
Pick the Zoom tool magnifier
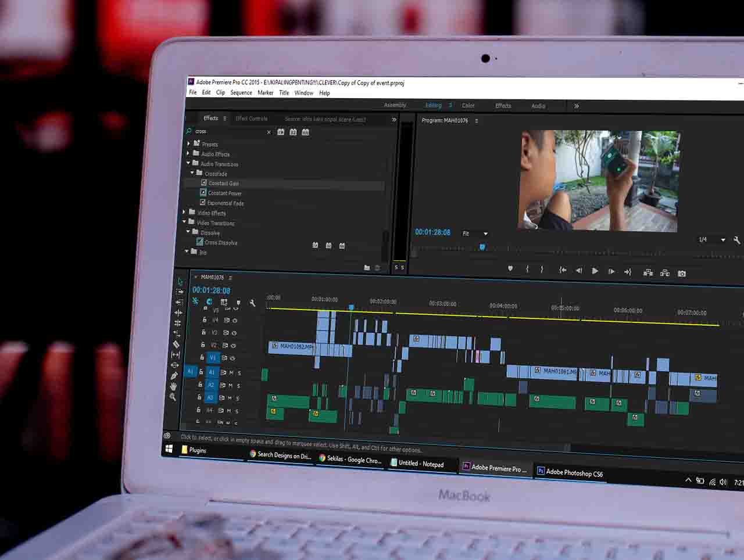click(173, 397)
